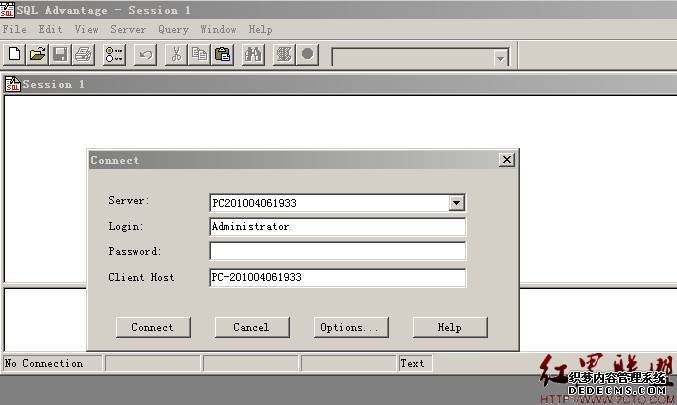Open the Server menu
Image resolution: width=677 pixels, height=405 pixels.
[x=128, y=30]
